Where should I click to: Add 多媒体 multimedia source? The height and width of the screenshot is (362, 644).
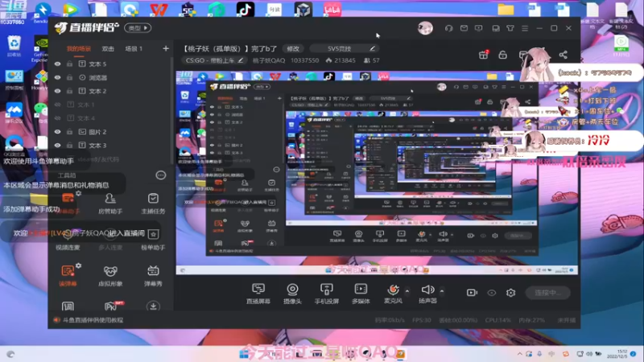361,293
